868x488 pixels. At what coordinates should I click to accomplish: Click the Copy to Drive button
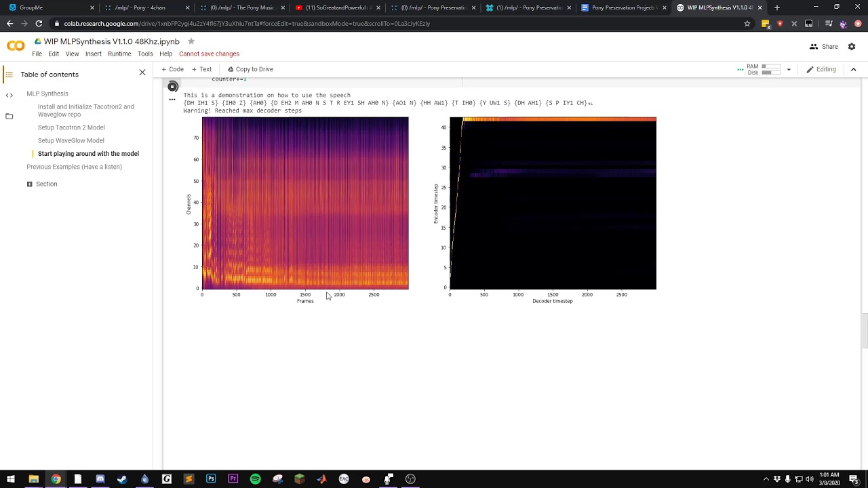tap(250, 69)
